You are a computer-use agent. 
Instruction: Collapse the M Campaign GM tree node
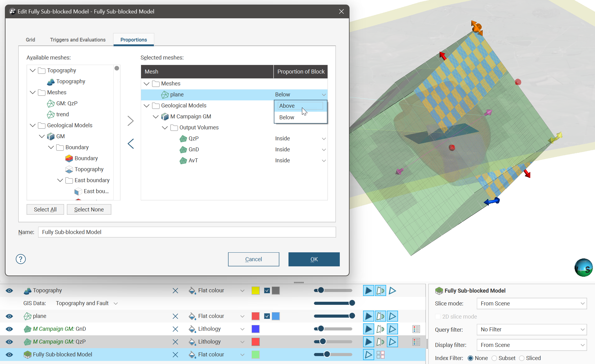156,117
